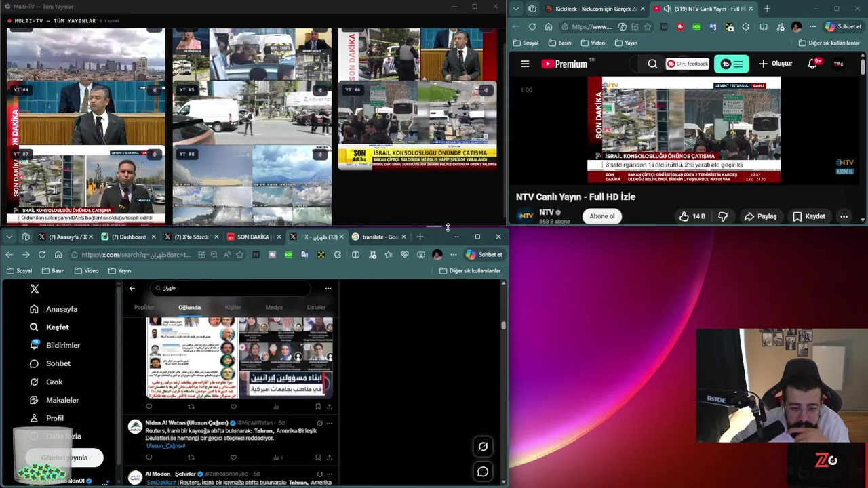Open Sohbet et Copilot in YouTube window
868x488 pixels.
(x=843, y=27)
